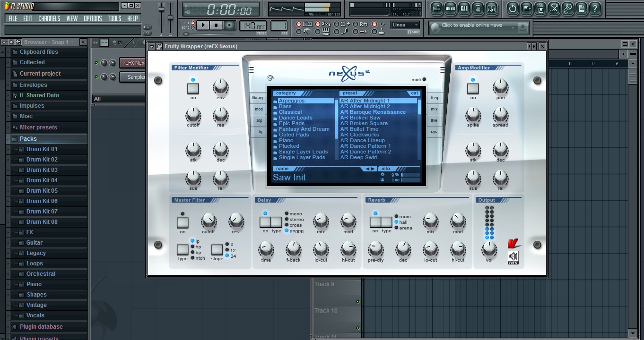Open the project info document icon
644x340 pixels.
[x=581, y=8]
